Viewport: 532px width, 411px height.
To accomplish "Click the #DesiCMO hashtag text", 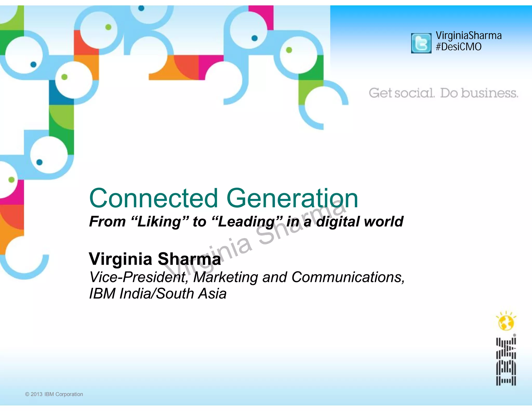I will click(x=458, y=47).
